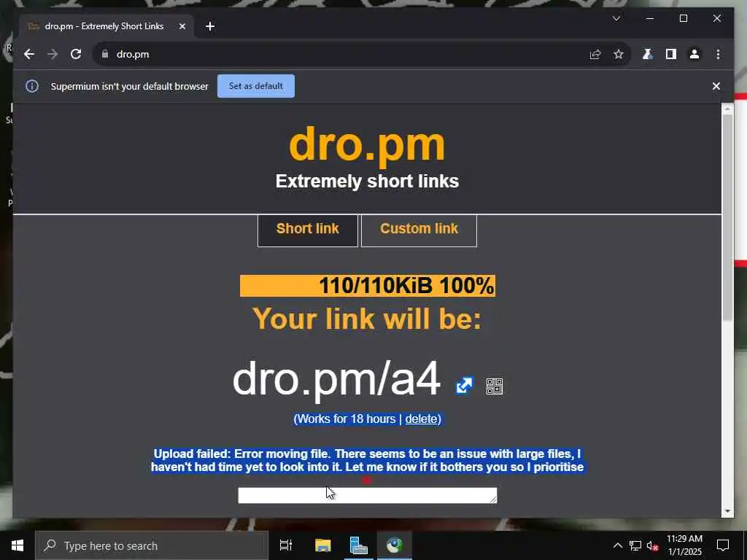747x560 pixels.
Task: Click the Extremely short links subtitle
Action: (368, 182)
